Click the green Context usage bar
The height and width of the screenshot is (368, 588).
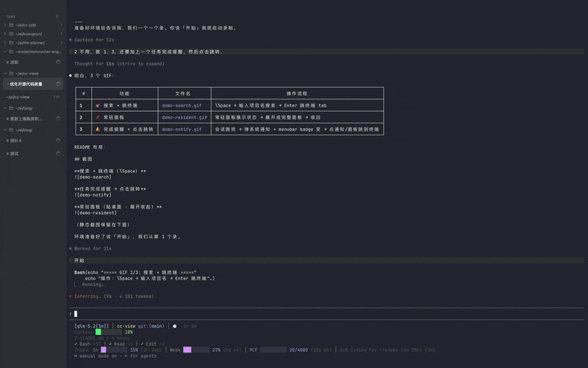[109, 332]
